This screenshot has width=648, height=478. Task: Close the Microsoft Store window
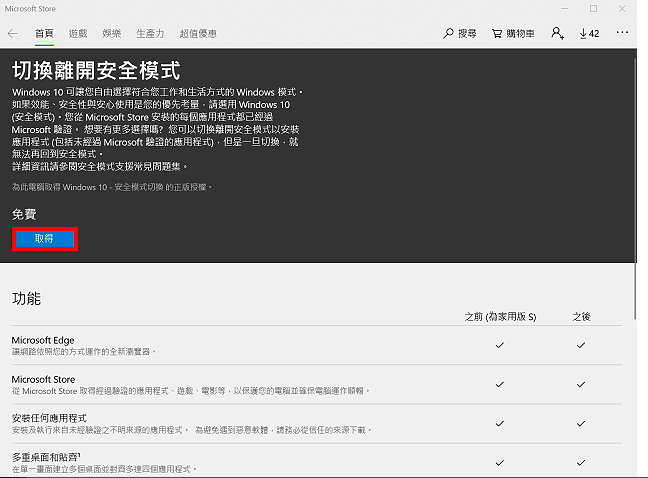click(x=622, y=9)
